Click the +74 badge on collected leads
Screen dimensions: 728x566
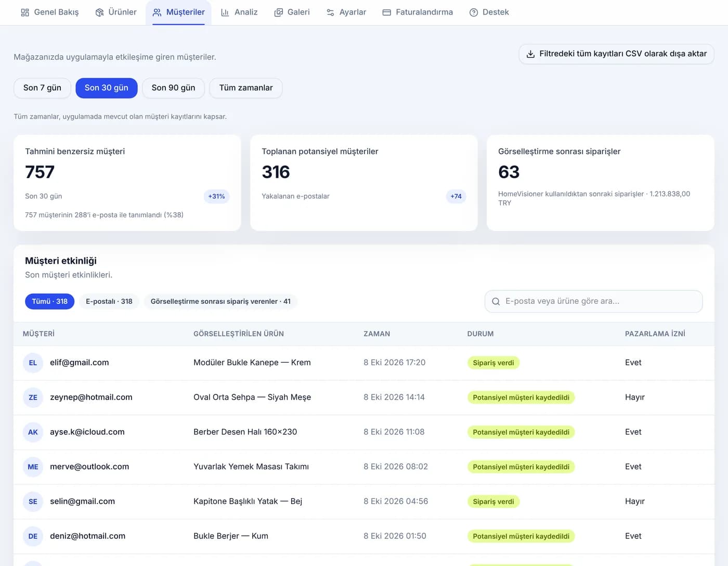click(x=456, y=196)
